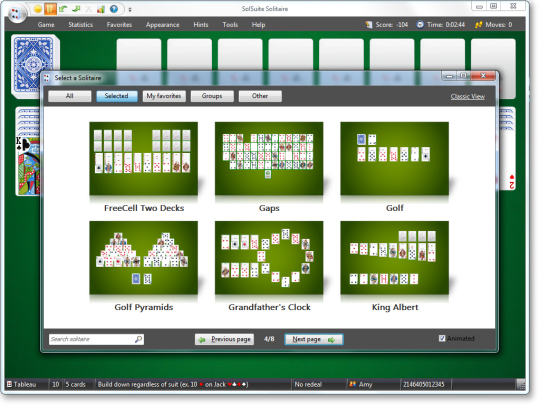The image size is (540, 405).
Task: Click the redo arrow icon in the toolbar
Action: 76,9
